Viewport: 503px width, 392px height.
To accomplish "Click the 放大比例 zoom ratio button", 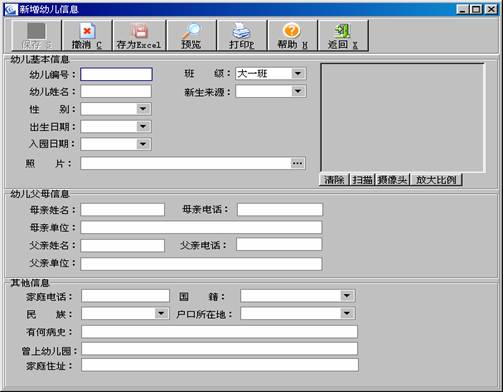I will [x=436, y=180].
